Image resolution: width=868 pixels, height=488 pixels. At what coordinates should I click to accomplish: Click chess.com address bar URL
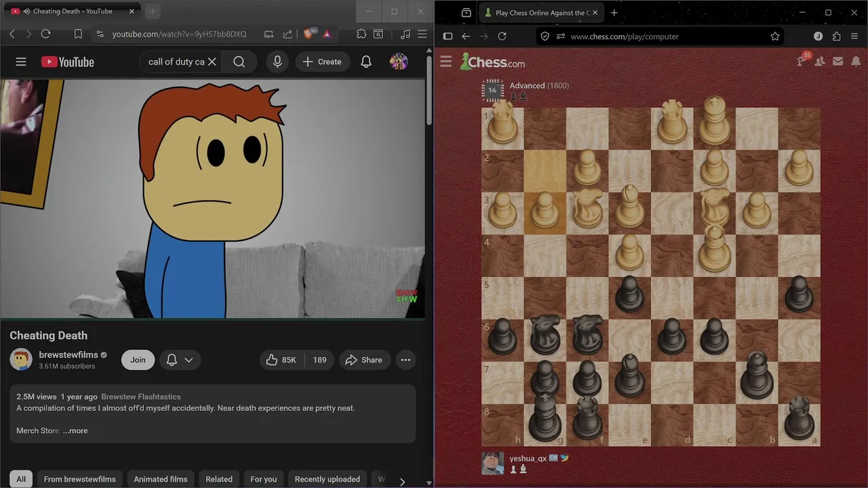(625, 37)
